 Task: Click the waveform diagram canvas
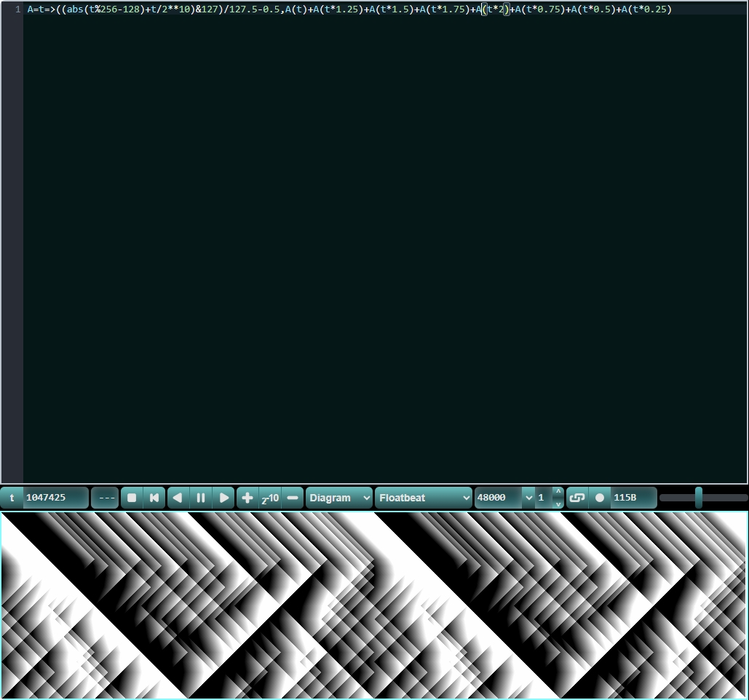pyautogui.click(x=374, y=605)
